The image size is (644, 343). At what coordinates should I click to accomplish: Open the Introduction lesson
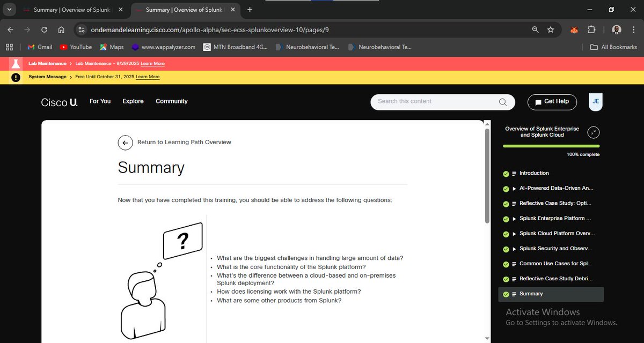[x=534, y=173]
